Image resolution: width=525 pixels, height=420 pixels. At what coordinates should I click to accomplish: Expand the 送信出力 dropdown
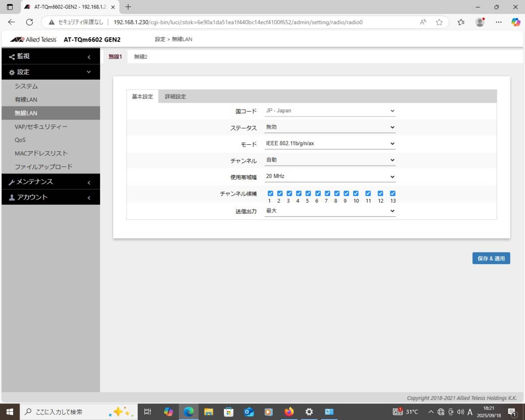tap(330, 211)
